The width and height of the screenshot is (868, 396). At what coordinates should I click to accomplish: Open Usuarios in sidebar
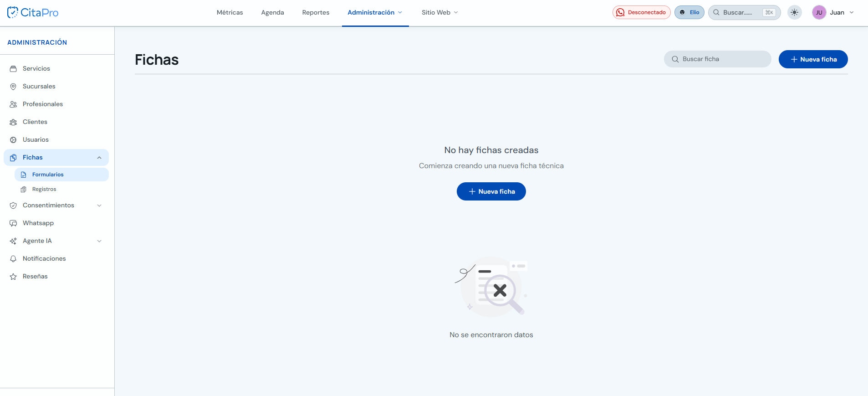(56, 139)
